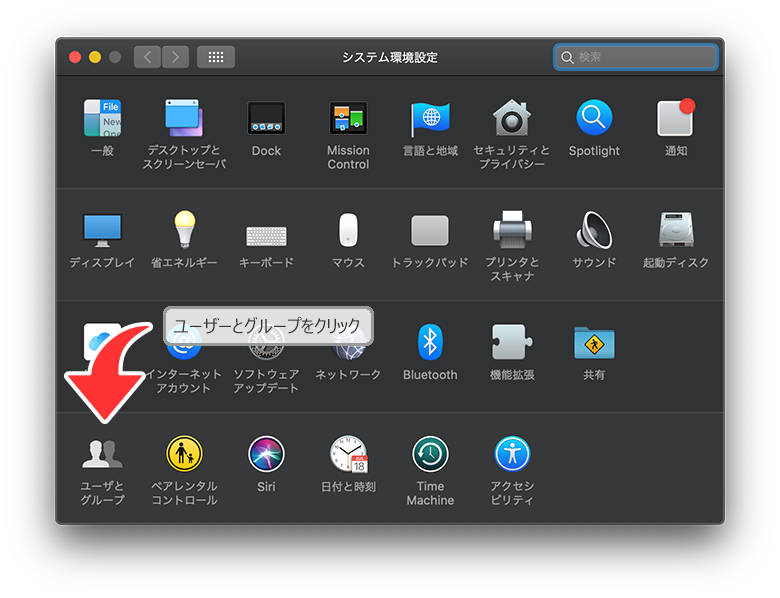Open デスクトップとスクリーンセーバ preferences
The width and height of the screenshot is (780, 598).
pos(184,118)
